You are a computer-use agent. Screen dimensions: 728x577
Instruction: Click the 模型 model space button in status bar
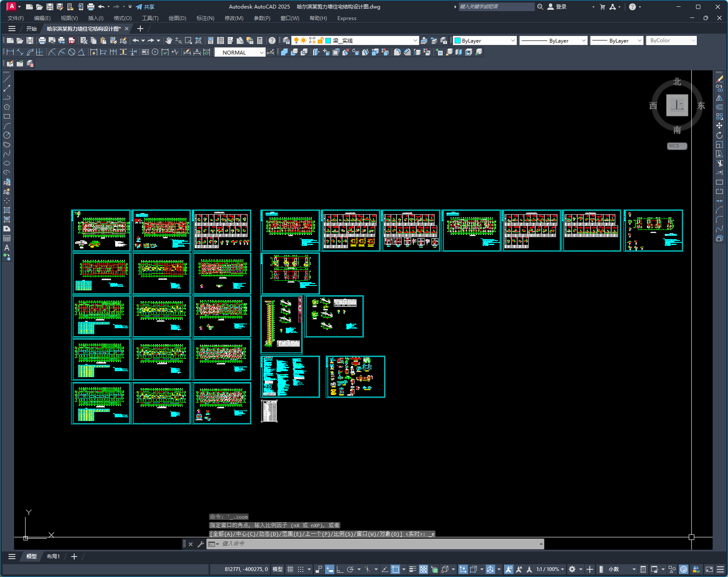(x=278, y=569)
